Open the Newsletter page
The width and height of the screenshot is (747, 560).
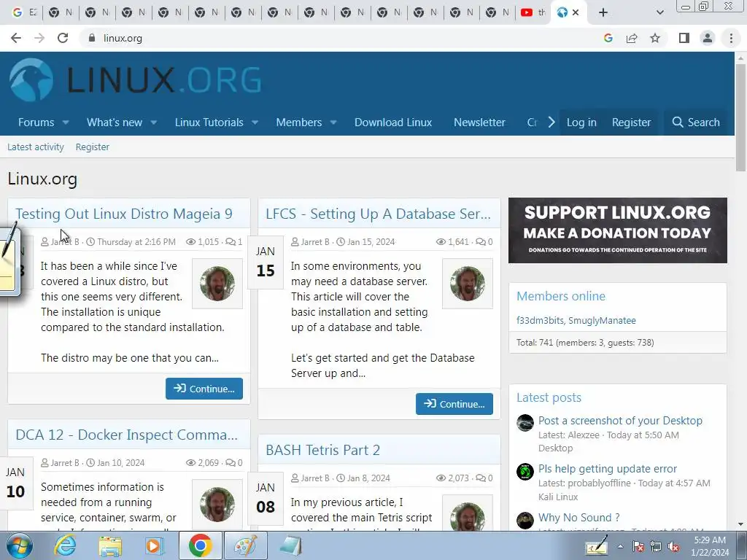click(479, 122)
